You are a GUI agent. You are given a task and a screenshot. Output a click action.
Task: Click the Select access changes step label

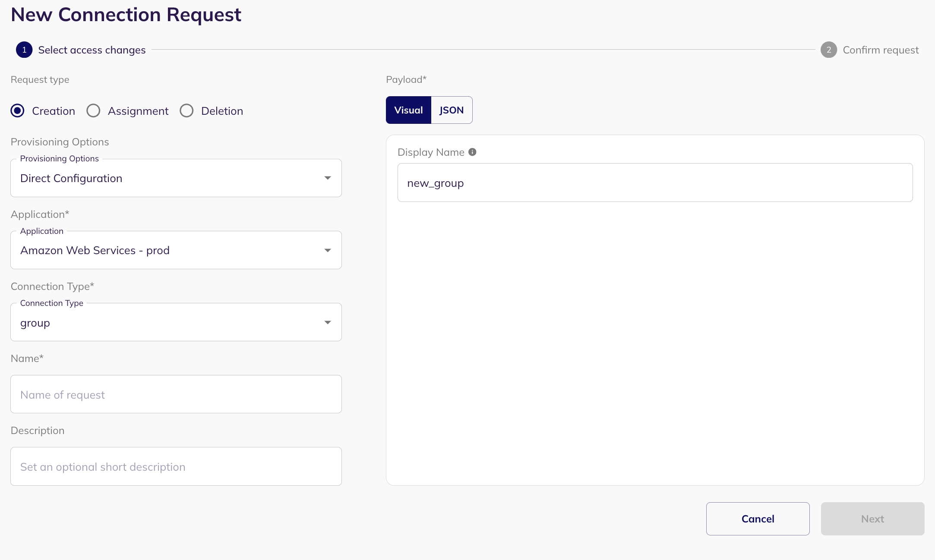tap(92, 50)
